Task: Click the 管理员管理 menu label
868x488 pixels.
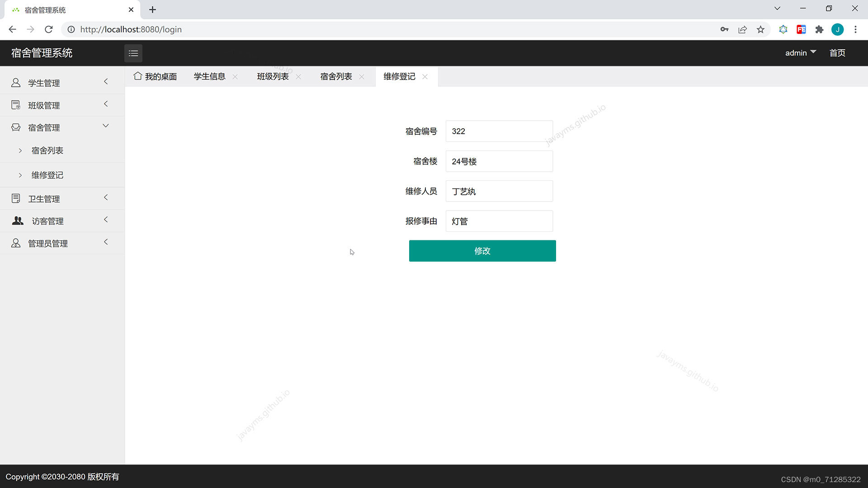Action: click(48, 244)
